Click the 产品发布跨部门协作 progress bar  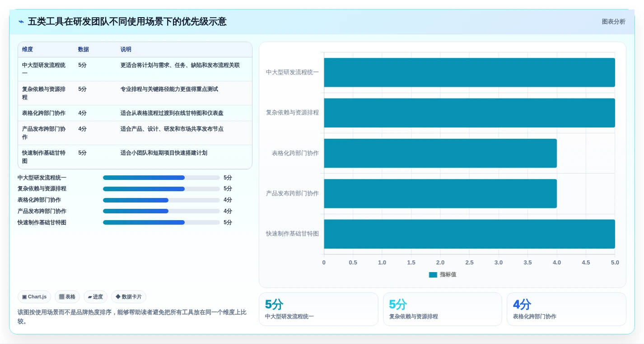pos(161,211)
